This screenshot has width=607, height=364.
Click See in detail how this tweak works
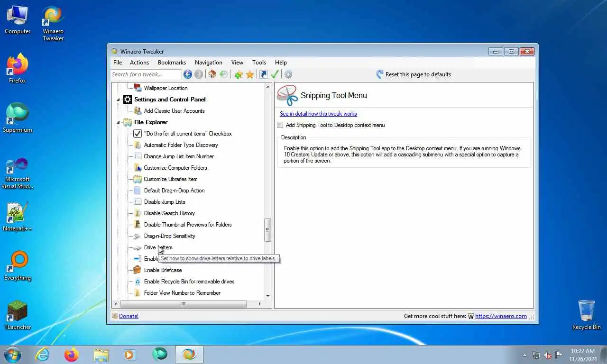coord(318,114)
